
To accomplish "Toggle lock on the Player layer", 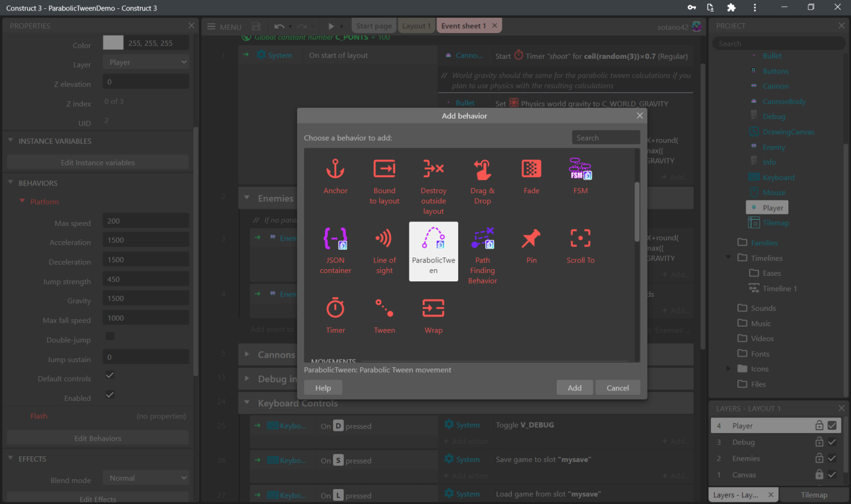I will 819,425.
